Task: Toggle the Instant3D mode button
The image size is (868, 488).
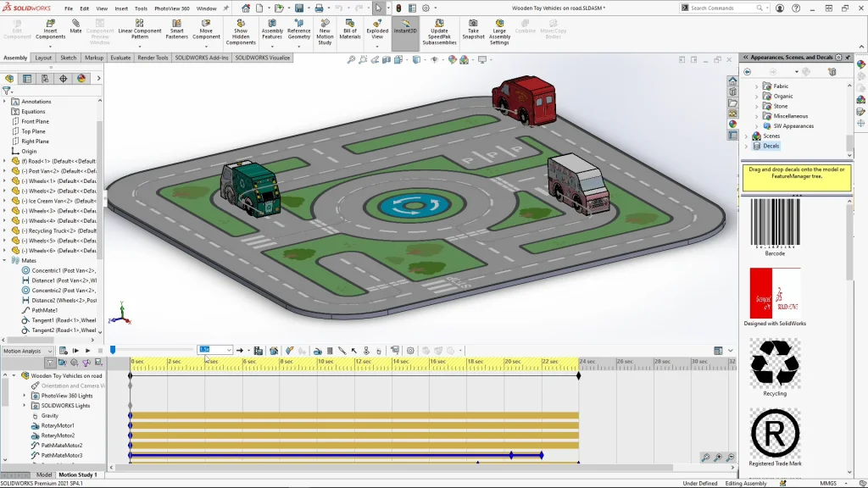Action: click(405, 25)
